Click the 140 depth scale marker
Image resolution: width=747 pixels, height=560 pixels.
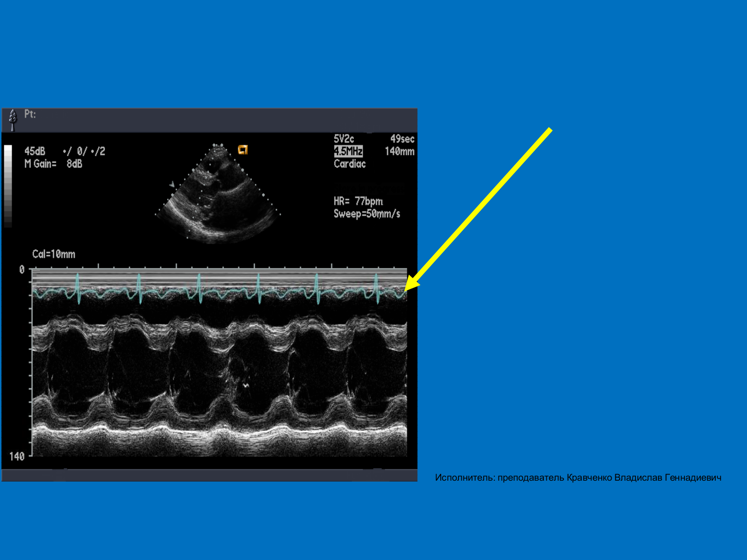(17, 456)
